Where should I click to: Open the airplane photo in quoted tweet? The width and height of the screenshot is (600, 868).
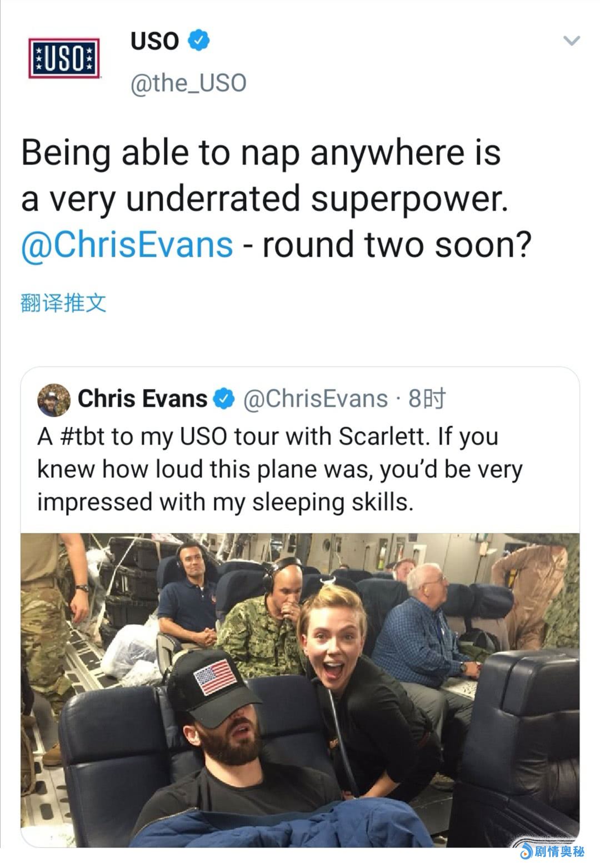click(x=300, y=690)
